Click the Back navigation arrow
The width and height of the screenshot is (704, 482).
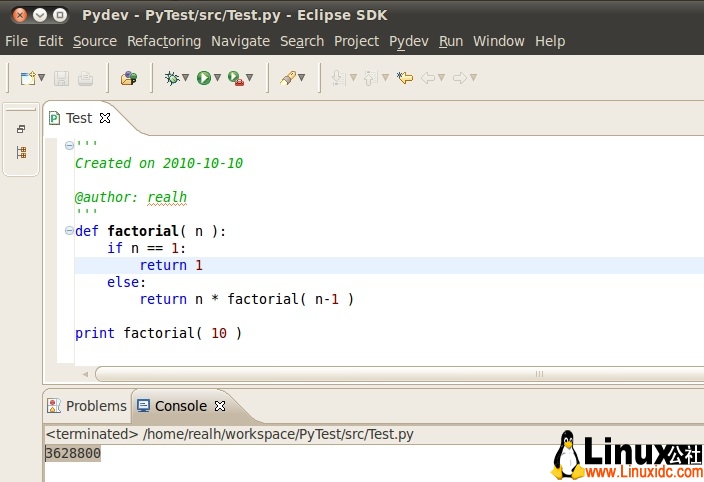(428, 78)
